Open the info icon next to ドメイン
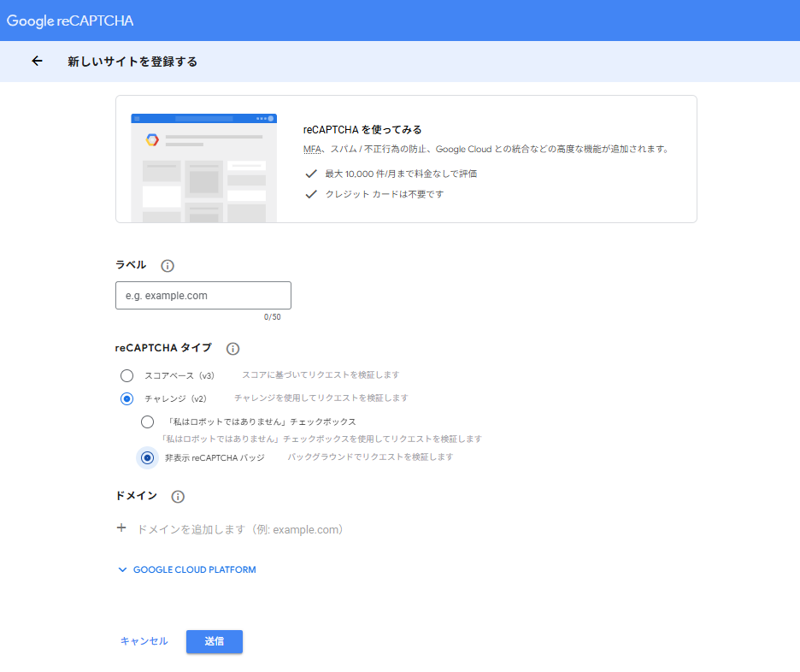Screen dimensions: 800x672 click(x=178, y=497)
